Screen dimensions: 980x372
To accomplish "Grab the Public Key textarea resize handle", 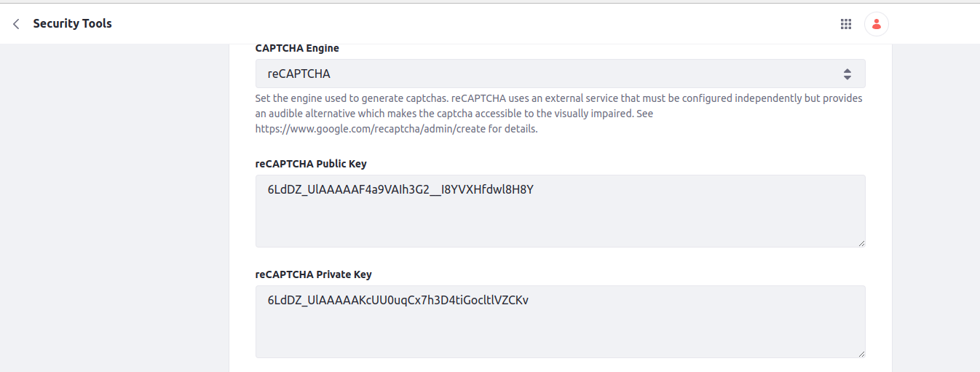I will point(861,243).
